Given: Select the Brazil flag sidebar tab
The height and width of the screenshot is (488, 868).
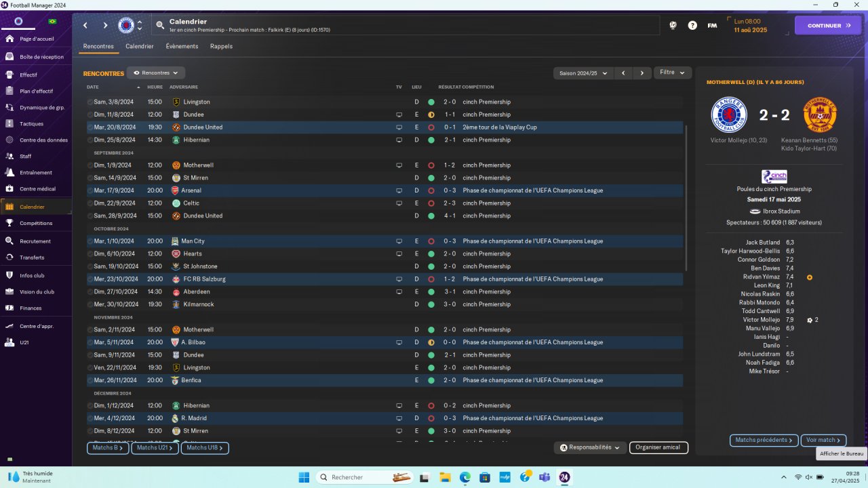Looking at the screenshot, I should point(53,22).
